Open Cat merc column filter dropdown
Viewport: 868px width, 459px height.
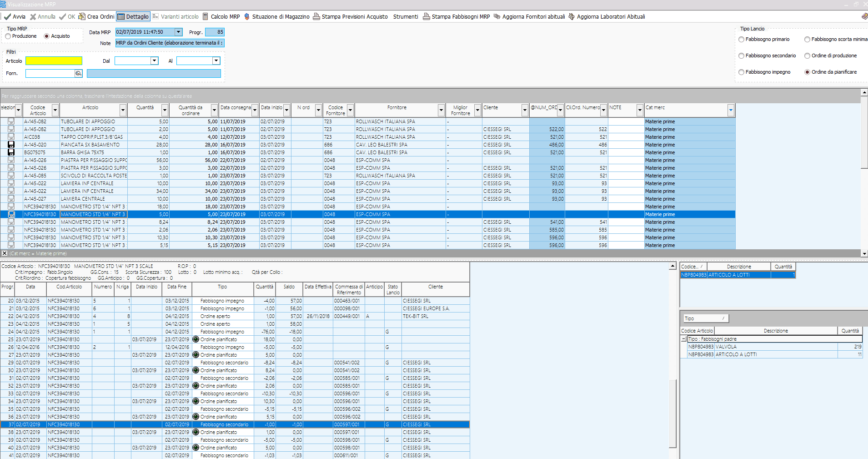click(x=731, y=110)
